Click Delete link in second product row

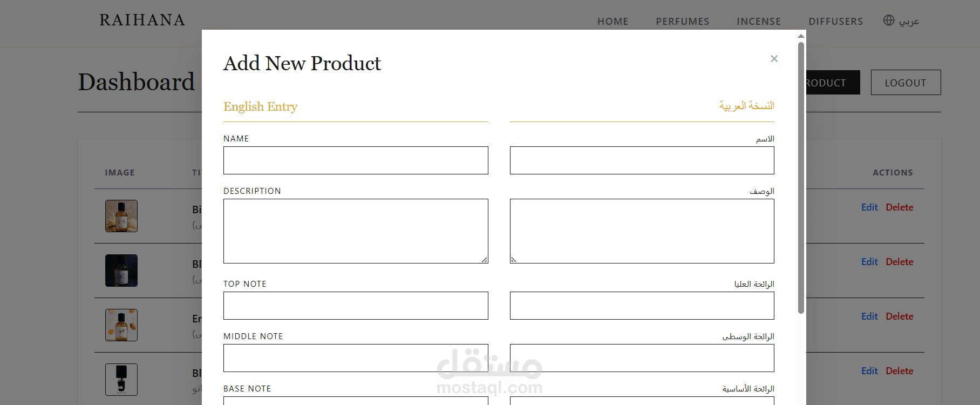click(900, 262)
